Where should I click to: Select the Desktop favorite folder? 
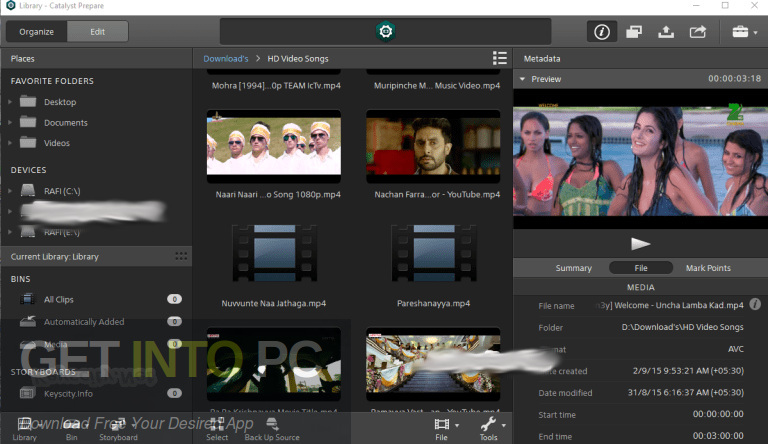click(x=60, y=102)
